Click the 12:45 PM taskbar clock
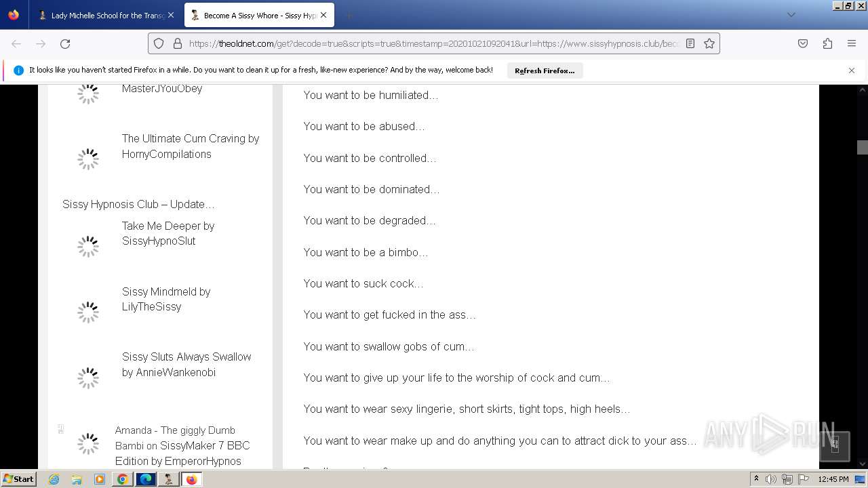This screenshot has width=868, height=488. point(833,479)
